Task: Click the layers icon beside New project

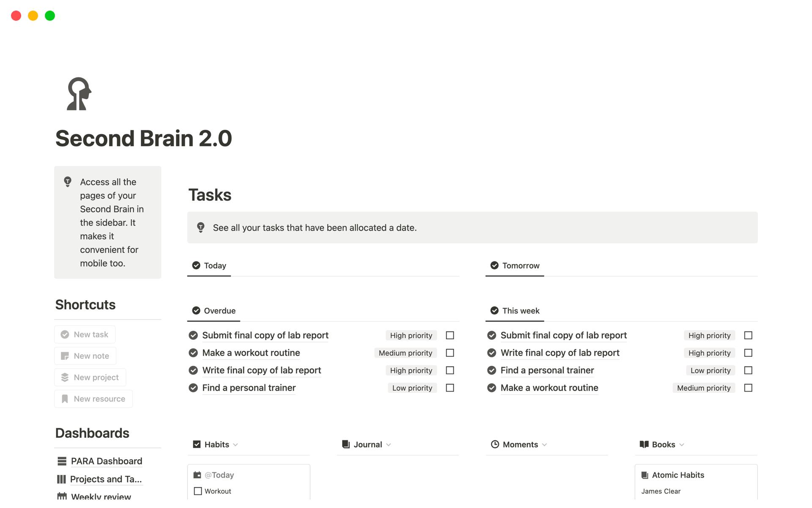Action: pyautogui.click(x=65, y=377)
